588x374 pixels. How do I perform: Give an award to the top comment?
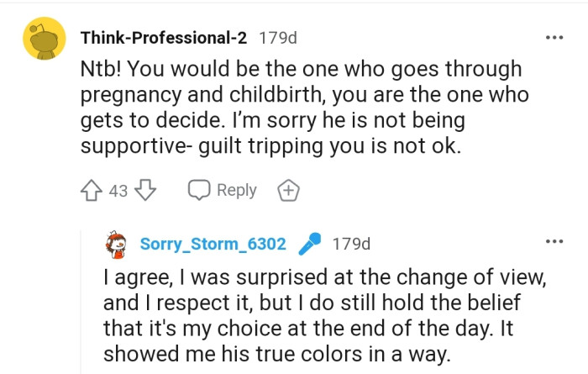click(289, 191)
